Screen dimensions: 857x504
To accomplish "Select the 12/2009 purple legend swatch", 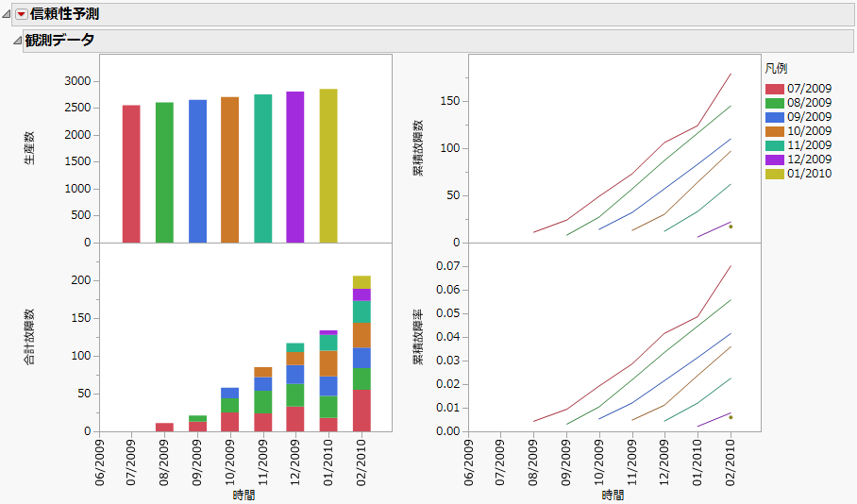I will [774, 160].
